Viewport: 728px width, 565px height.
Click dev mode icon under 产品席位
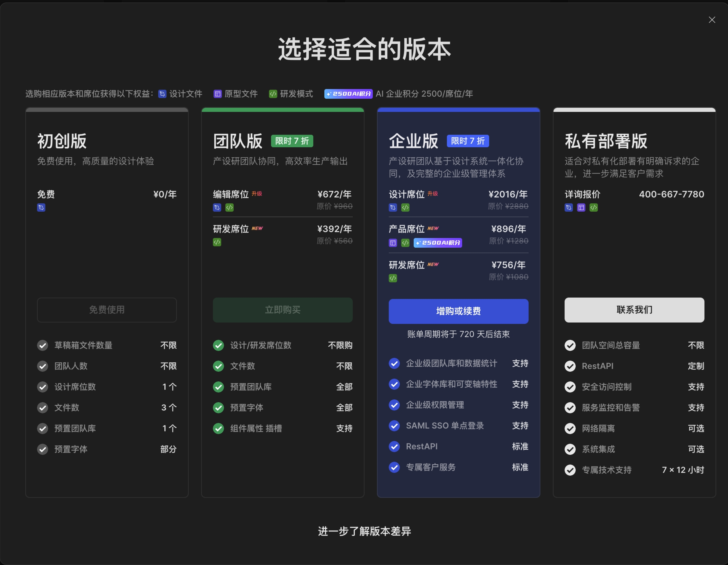pyautogui.click(x=405, y=243)
